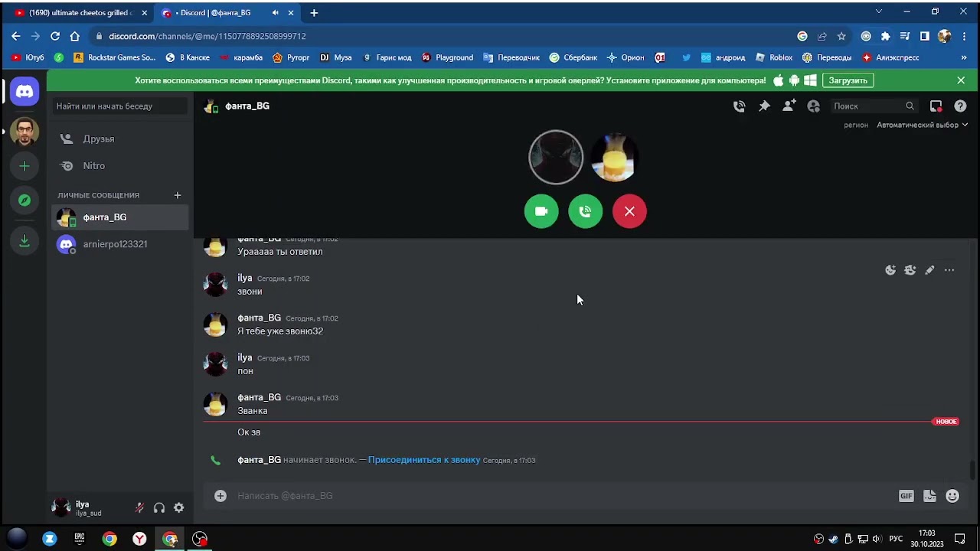Open the Друзья friends page

point(120,139)
